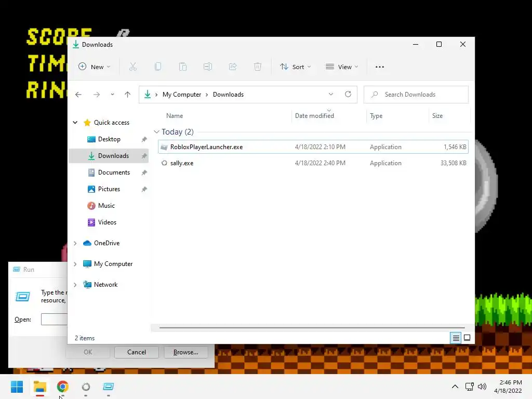Open File Explorer from the taskbar
532x399 pixels.
pos(40,387)
